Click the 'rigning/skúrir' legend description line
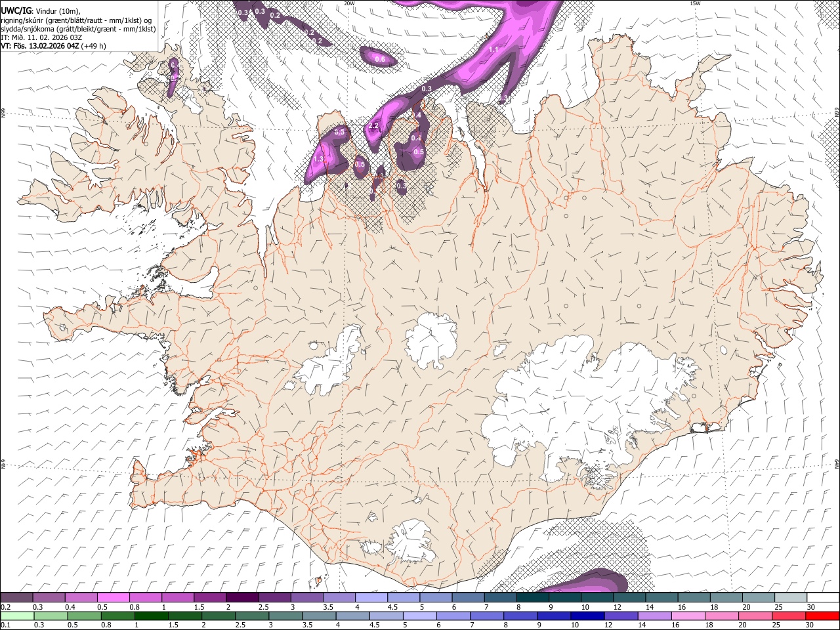This screenshot has height=630, width=840. (x=77, y=20)
